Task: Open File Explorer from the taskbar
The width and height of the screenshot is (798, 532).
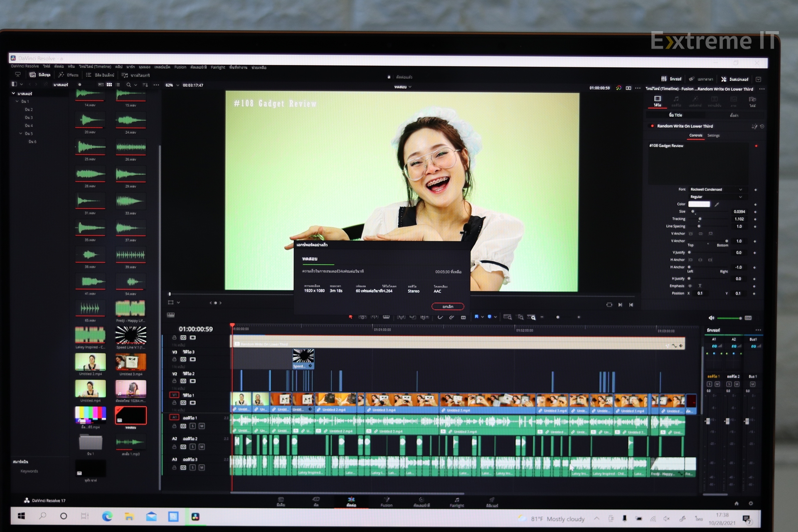Action: tap(129, 517)
